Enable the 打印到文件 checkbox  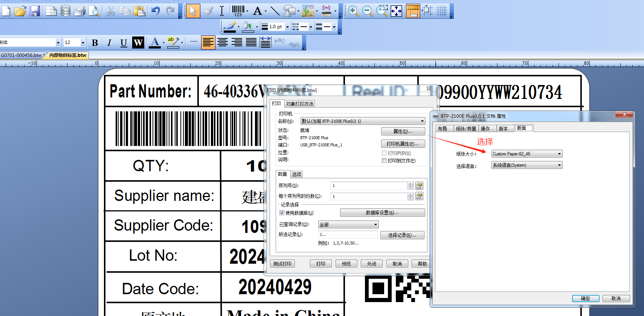[384, 161]
